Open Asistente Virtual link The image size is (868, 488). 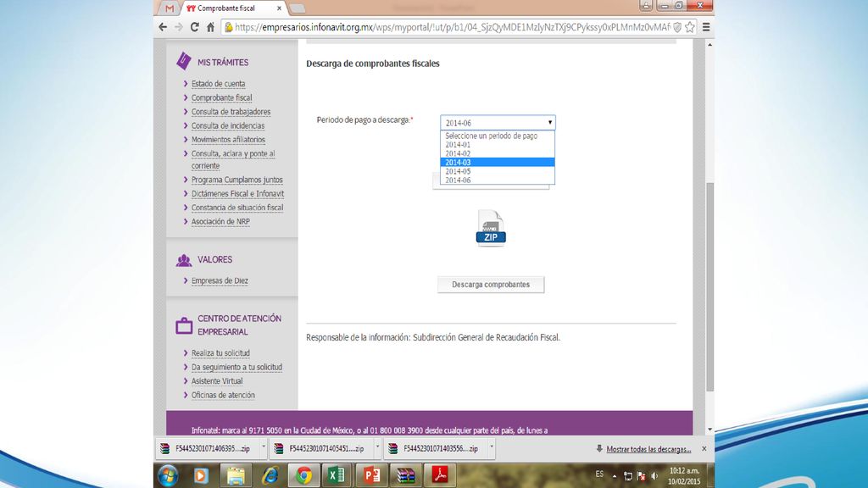217,380
